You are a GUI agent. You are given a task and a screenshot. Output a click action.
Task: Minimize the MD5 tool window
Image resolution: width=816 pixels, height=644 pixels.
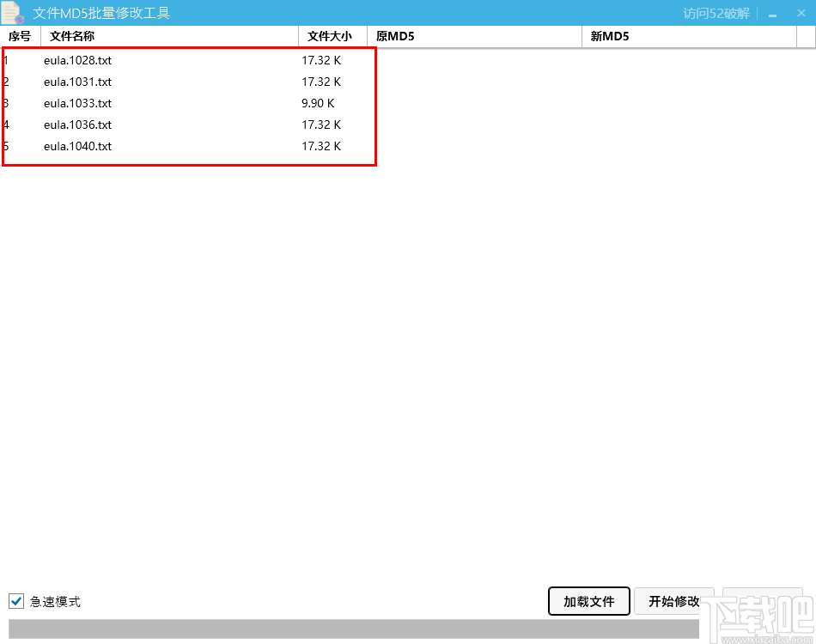tap(773, 14)
